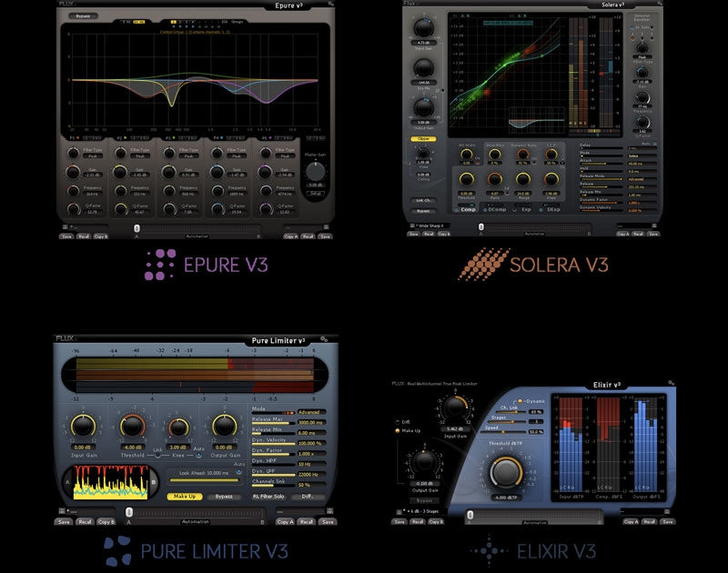The height and width of the screenshot is (573, 728).
Task: Click Copy A in the Solera preset bar
Action: coord(622,235)
